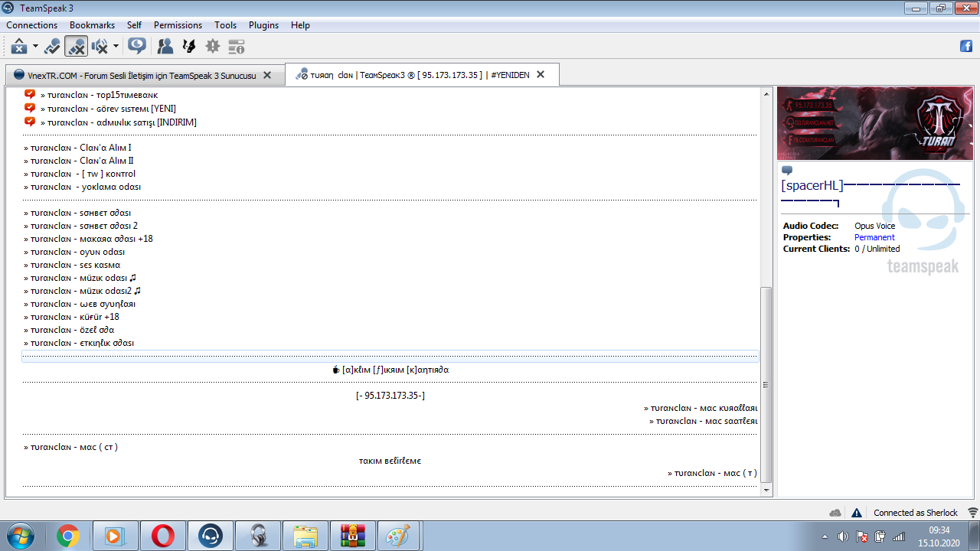The width and height of the screenshot is (980, 551).
Task: Click the pen-and-hand toolbar icon
Action: point(188,47)
